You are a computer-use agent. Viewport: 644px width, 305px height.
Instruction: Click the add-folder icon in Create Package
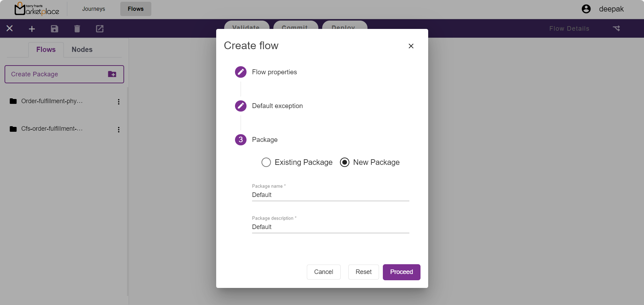[112, 74]
